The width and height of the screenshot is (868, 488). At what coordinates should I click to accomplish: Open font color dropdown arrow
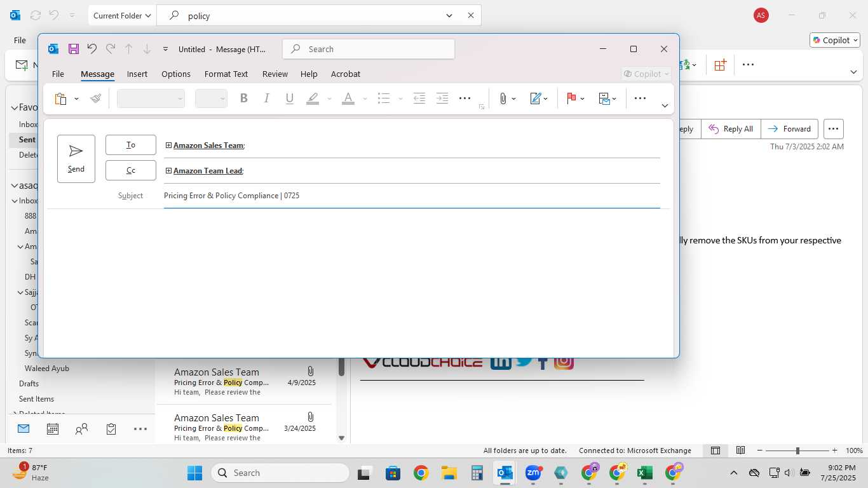tap(365, 98)
